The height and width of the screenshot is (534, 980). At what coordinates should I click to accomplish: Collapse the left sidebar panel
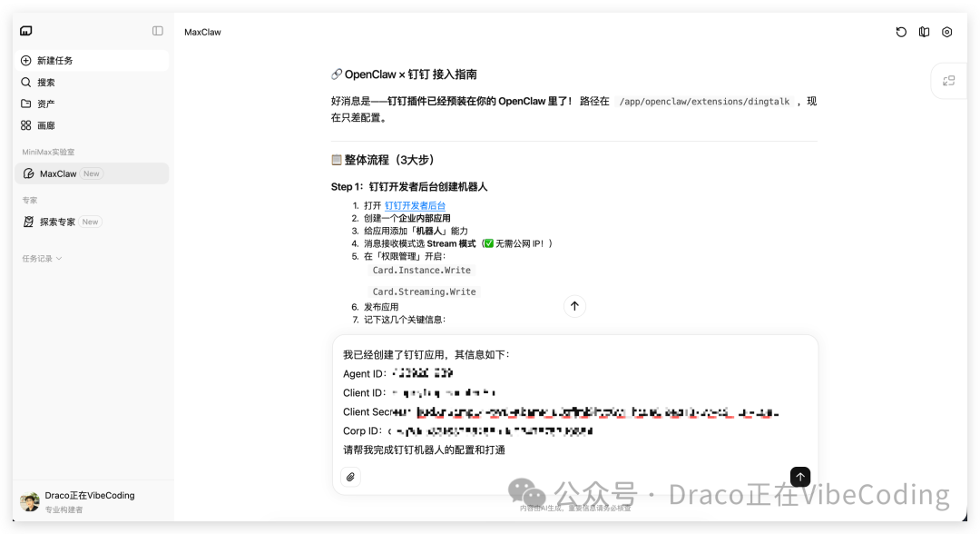157,30
